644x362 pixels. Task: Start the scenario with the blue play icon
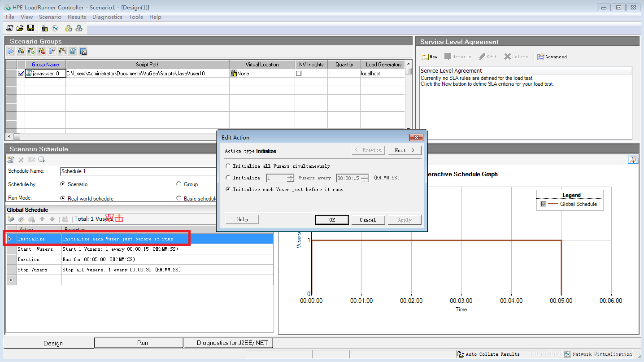(x=11, y=52)
